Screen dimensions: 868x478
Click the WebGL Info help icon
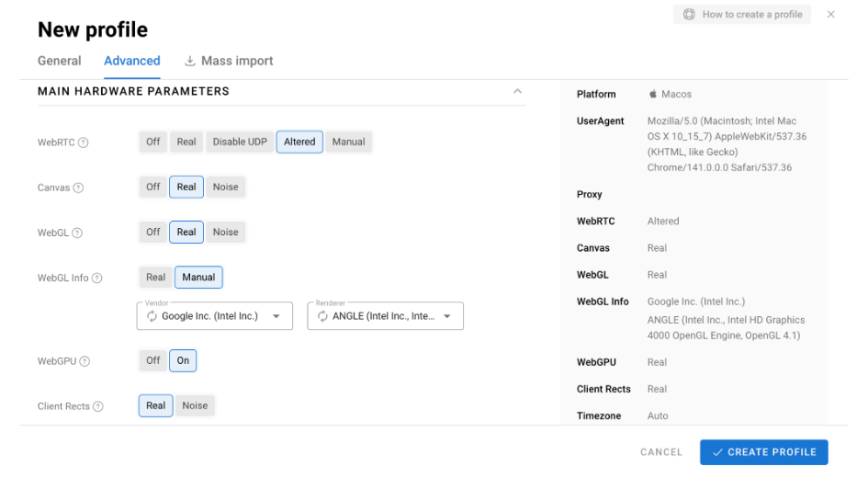pos(96,278)
